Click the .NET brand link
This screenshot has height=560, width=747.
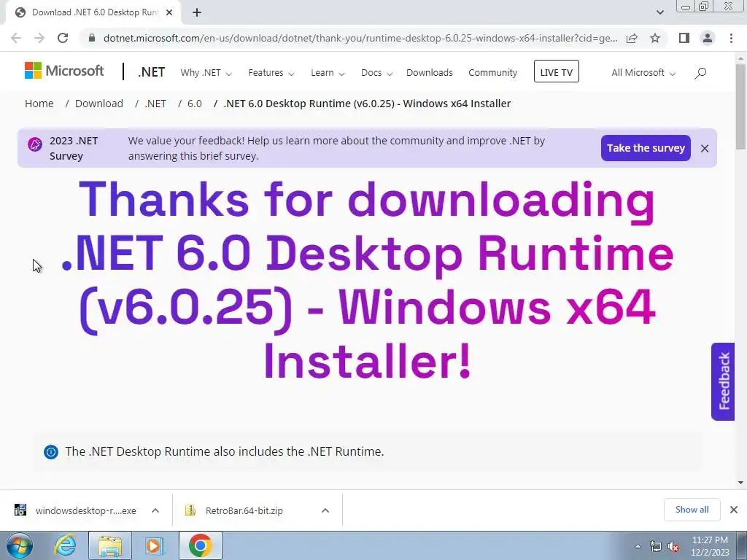152,72
